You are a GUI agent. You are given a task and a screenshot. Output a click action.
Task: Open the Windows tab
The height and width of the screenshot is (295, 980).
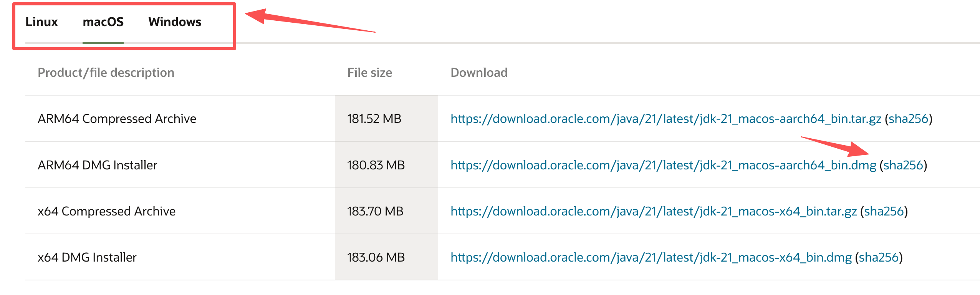(175, 22)
